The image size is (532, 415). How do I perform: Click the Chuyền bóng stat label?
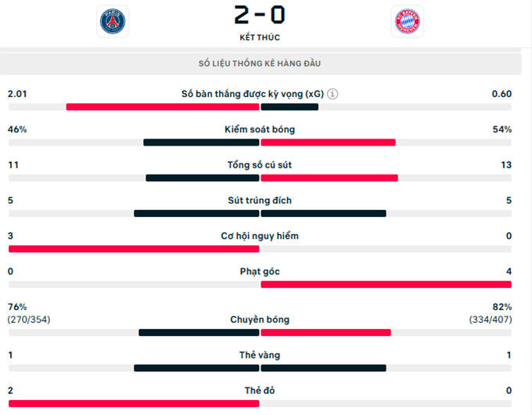click(260, 319)
